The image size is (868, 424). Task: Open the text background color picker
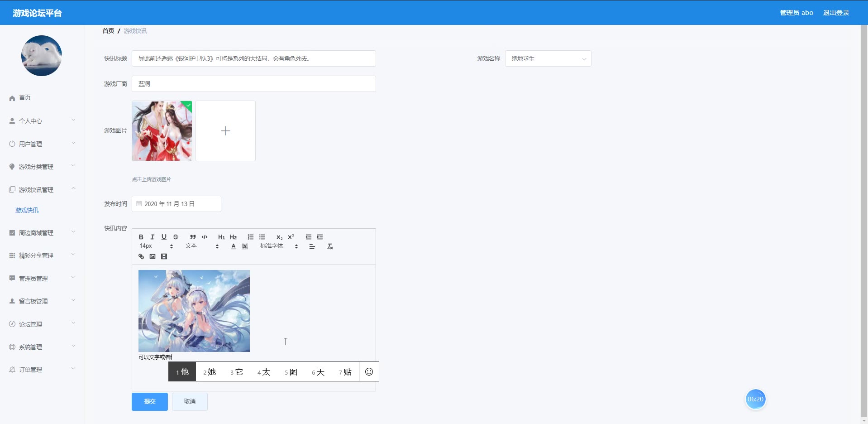click(x=245, y=246)
